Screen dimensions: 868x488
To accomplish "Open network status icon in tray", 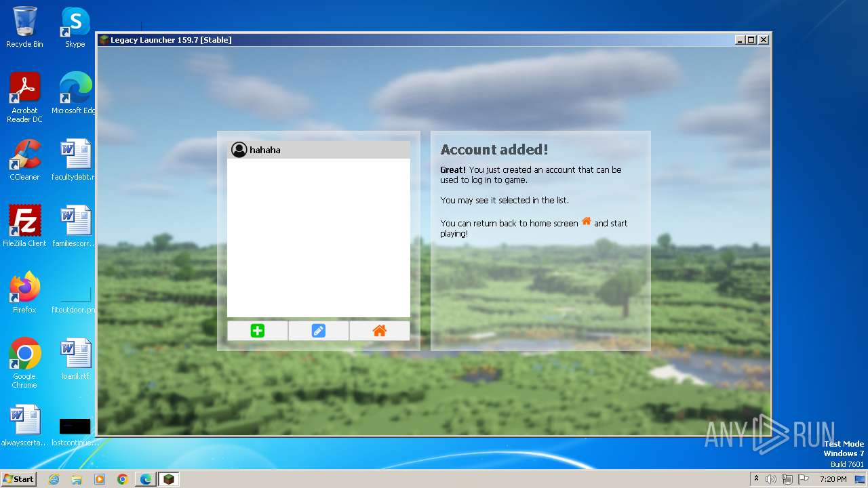I will (x=787, y=479).
